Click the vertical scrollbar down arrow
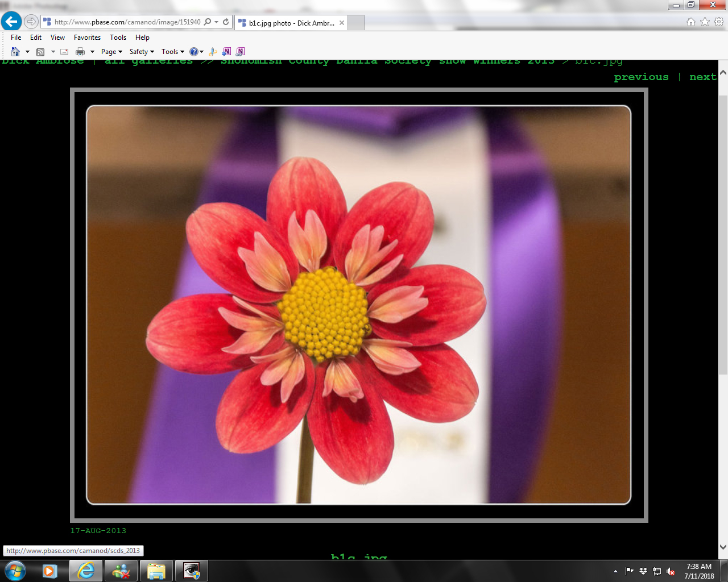Screen dimensions: 728x582 coord(723,547)
